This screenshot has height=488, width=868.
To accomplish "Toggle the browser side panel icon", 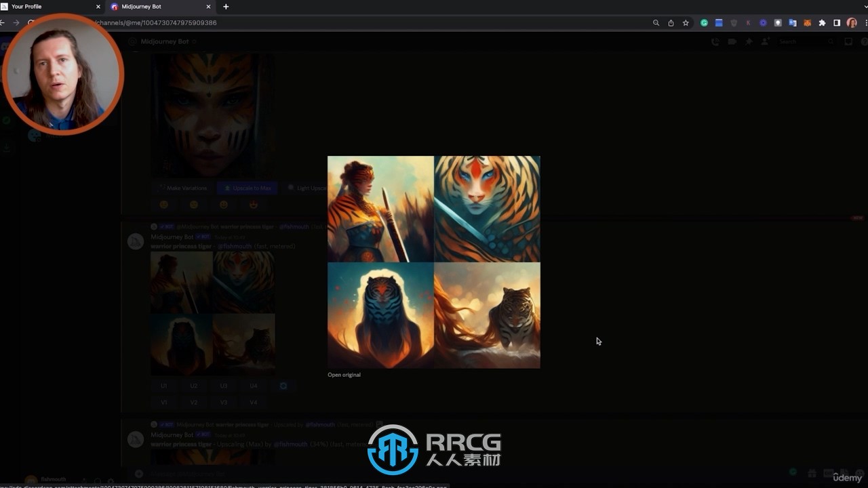I will (x=837, y=22).
